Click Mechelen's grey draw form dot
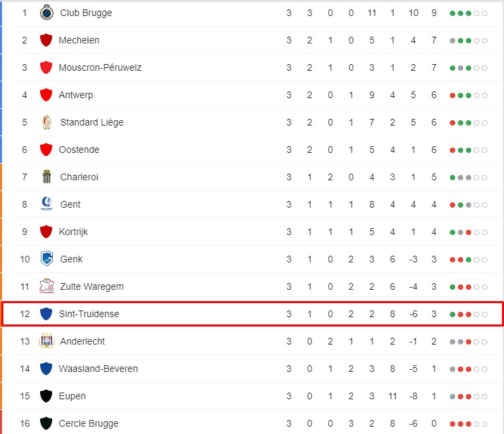The width and height of the screenshot is (504, 434). [x=453, y=41]
